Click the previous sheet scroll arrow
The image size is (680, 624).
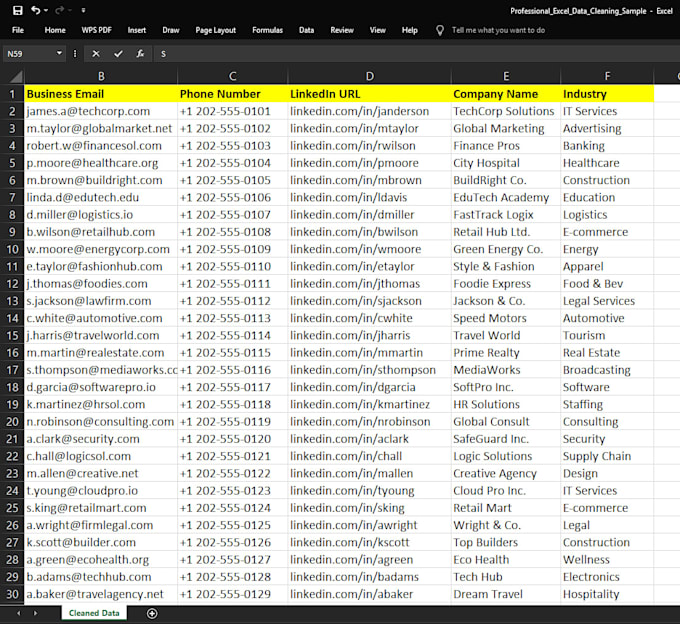(x=18, y=613)
